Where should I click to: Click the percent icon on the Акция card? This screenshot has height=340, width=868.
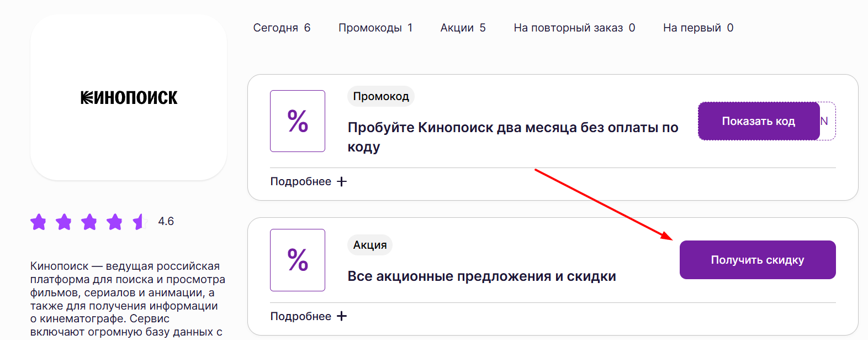297,260
